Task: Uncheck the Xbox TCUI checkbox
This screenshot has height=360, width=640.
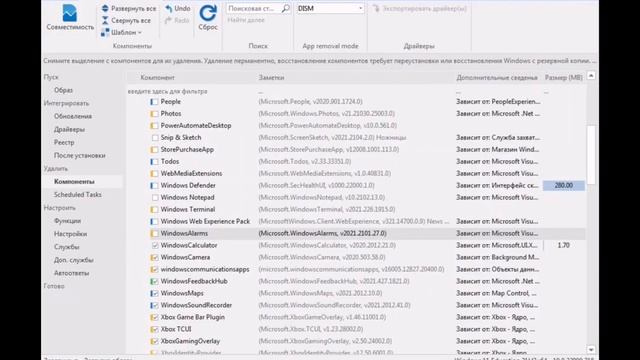Action: coord(154,329)
